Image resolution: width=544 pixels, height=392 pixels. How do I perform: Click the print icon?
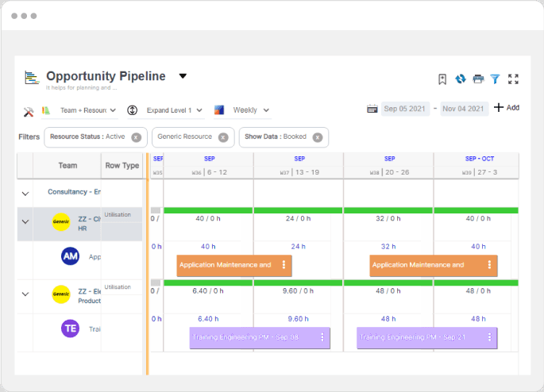pyautogui.click(x=477, y=79)
